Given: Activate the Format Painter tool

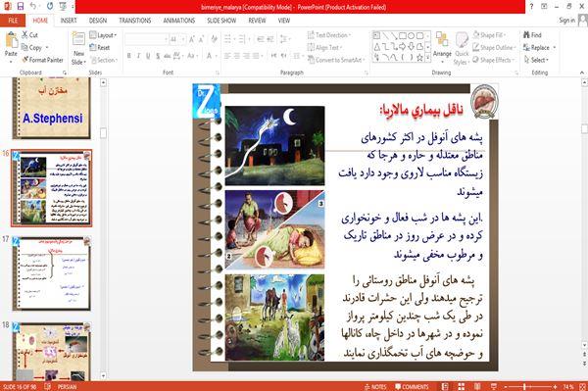Looking at the screenshot, I should [42, 60].
